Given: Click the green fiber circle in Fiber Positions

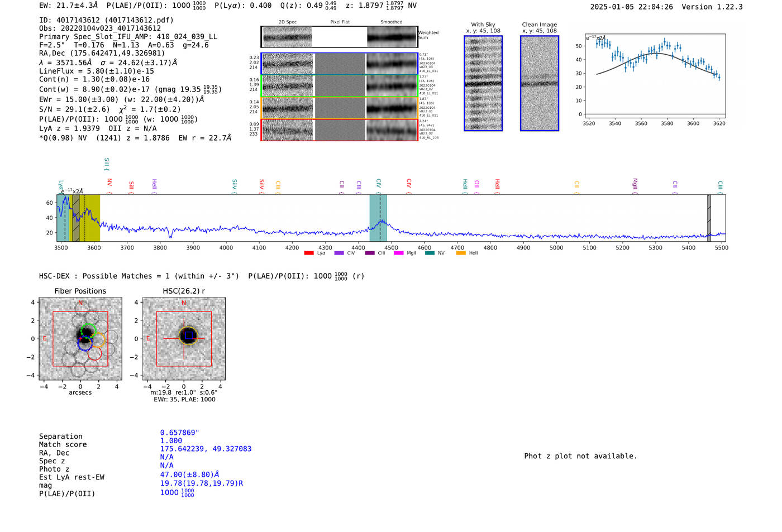Looking at the screenshot, I should pos(88,330).
